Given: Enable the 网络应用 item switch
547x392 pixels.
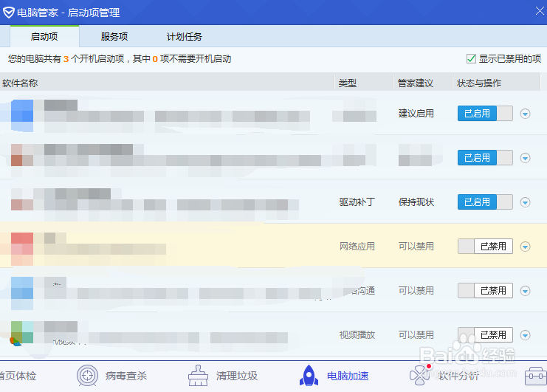Looking at the screenshot, I should pos(485,247).
